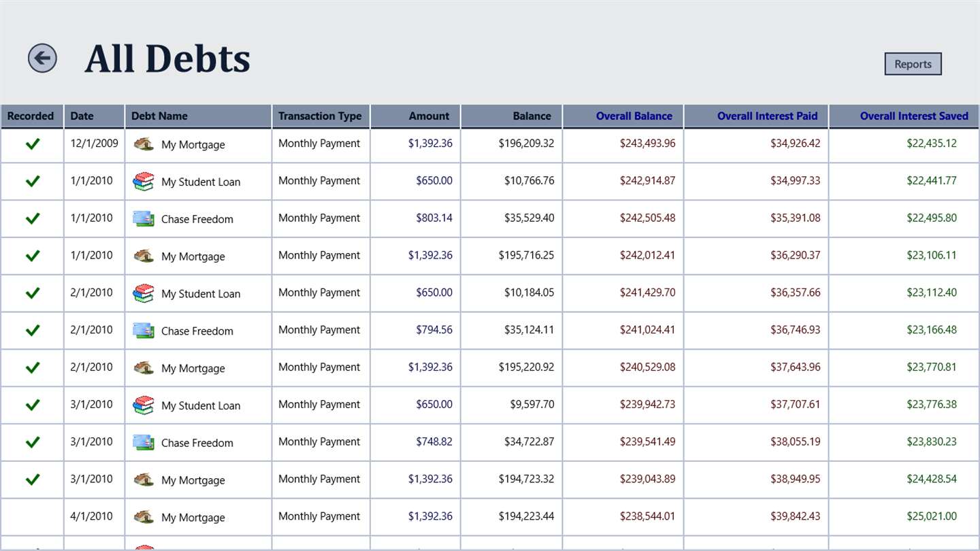Toggle recorded checkmark for 2/1/2010 Chase Freedom
Image resolution: width=980 pixels, height=551 pixels.
point(33,331)
